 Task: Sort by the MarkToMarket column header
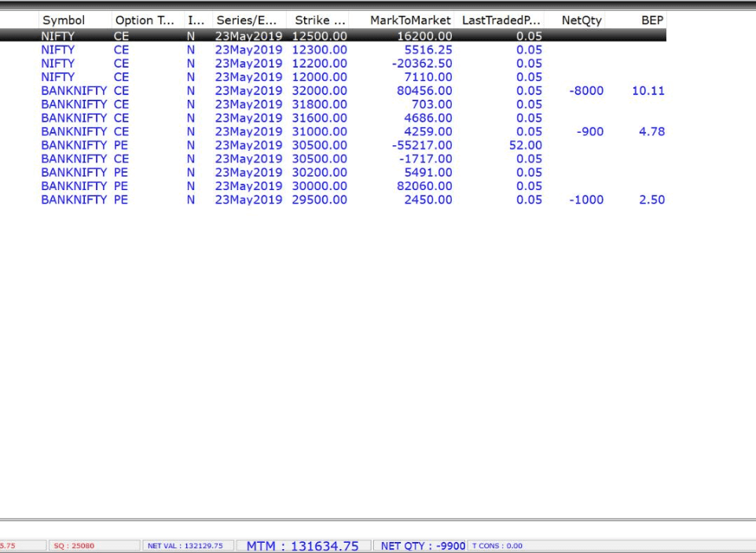(402, 20)
